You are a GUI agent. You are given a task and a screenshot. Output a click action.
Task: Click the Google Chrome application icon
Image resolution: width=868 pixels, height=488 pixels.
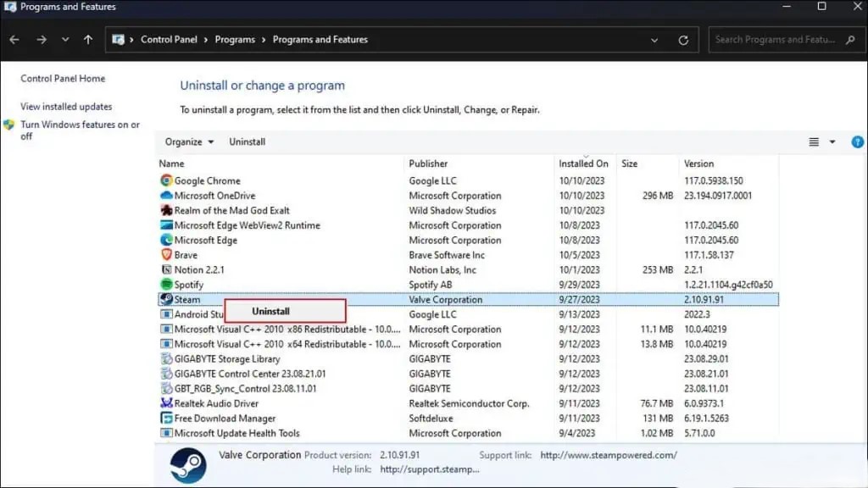click(x=168, y=180)
